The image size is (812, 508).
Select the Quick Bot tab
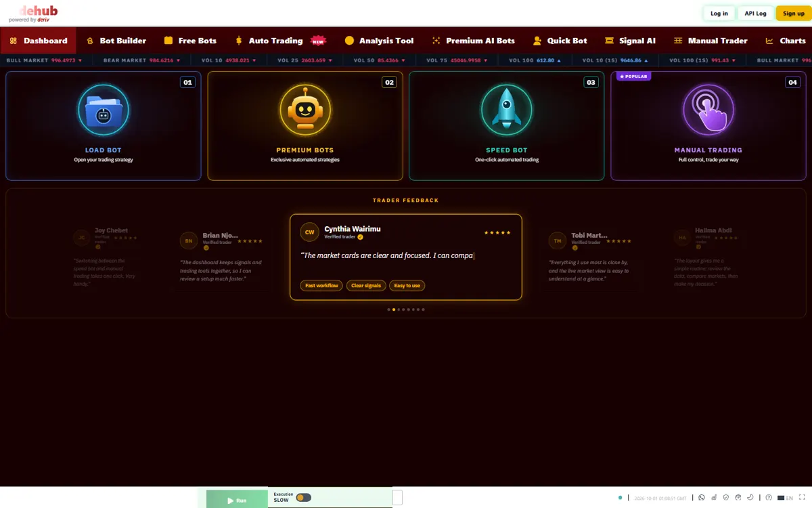pyautogui.click(x=560, y=41)
